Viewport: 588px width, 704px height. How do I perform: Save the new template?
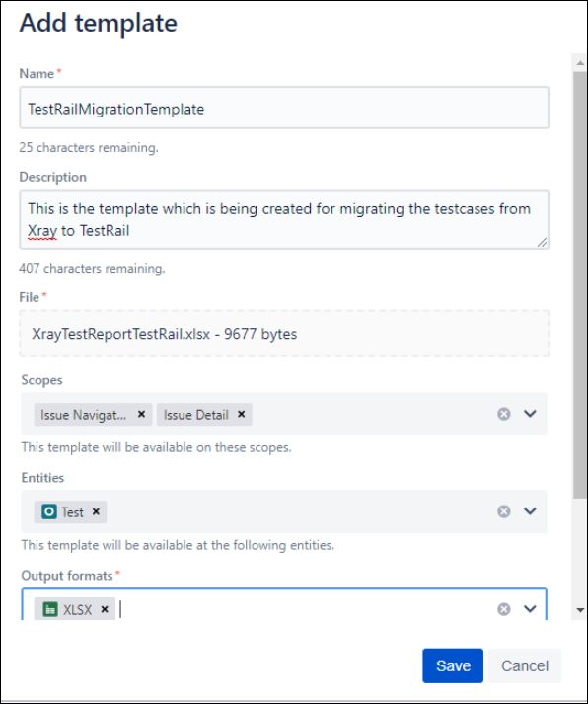(x=453, y=665)
